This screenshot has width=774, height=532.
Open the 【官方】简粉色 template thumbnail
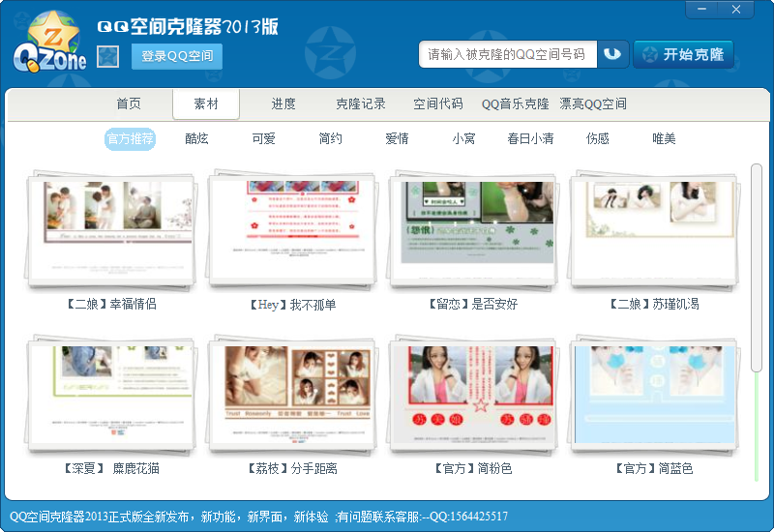point(473,395)
